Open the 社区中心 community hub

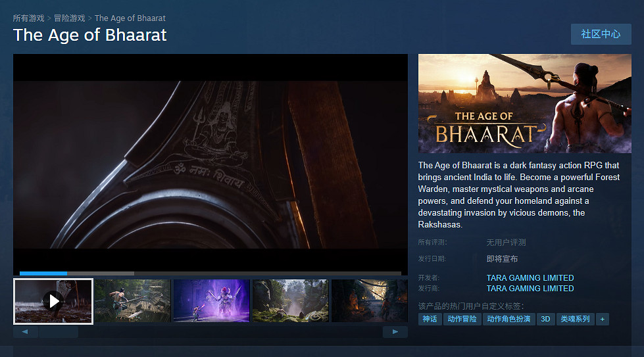[x=601, y=34]
